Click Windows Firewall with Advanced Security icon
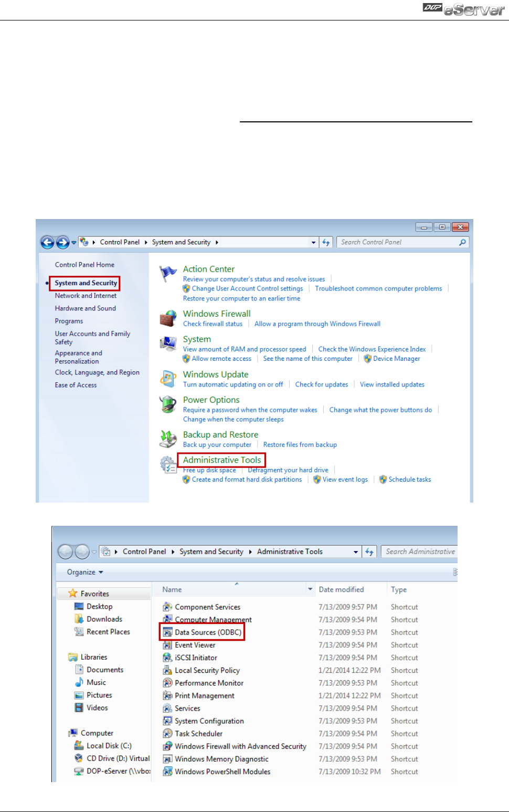509x812 pixels. (167, 746)
